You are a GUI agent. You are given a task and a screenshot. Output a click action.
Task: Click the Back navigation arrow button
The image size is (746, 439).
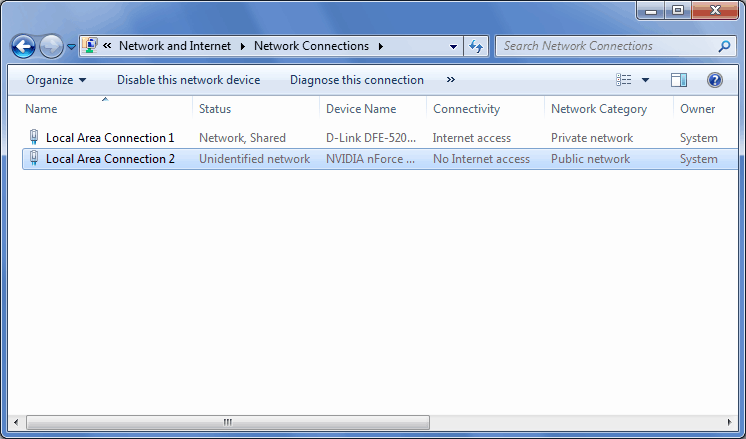[24, 46]
